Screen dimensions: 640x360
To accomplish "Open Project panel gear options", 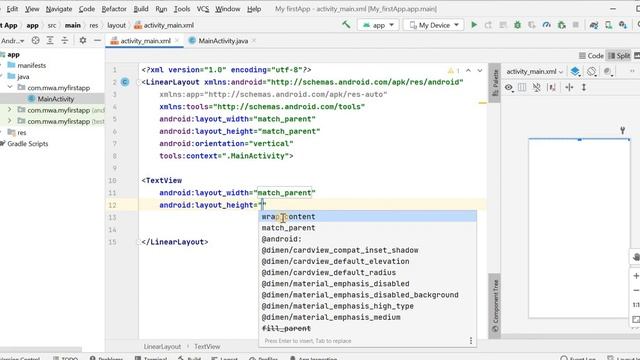I will (x=83, y=40).
